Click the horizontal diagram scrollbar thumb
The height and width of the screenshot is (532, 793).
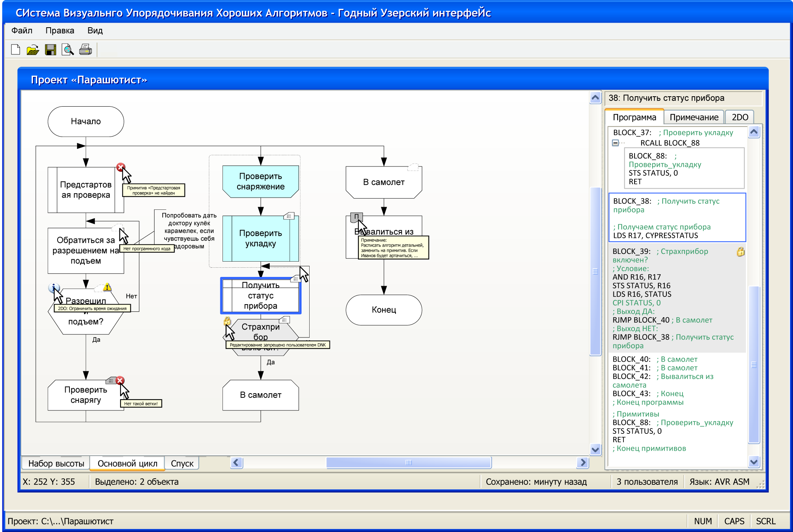409,463
